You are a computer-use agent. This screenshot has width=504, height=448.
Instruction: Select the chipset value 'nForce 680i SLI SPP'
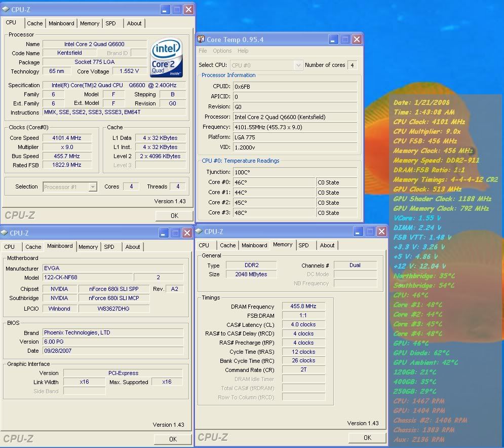pyautogui.click(x=114, y=289)
